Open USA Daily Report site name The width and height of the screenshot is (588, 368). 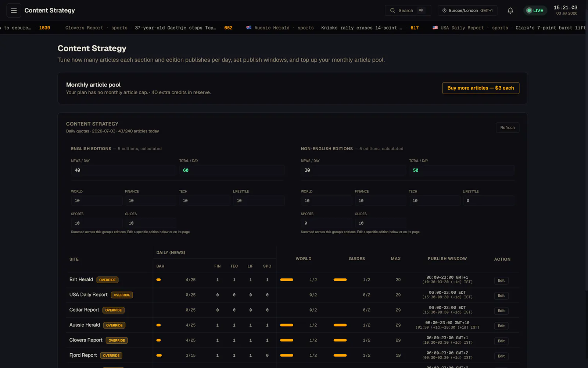[x=89, y=295]
